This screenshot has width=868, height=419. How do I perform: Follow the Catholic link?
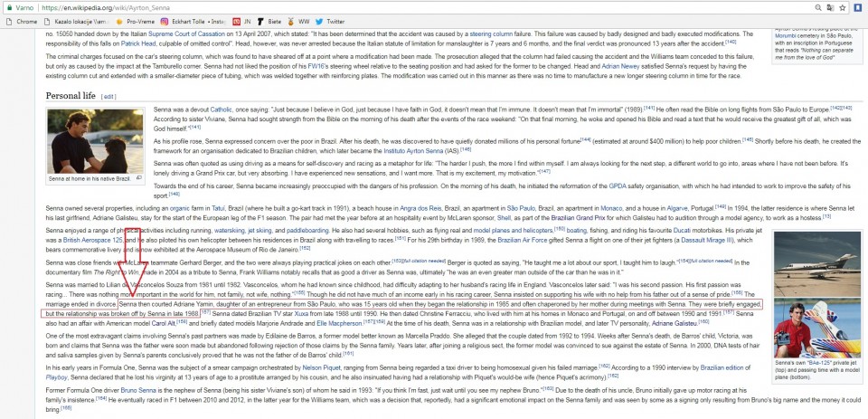coord(222,110)
